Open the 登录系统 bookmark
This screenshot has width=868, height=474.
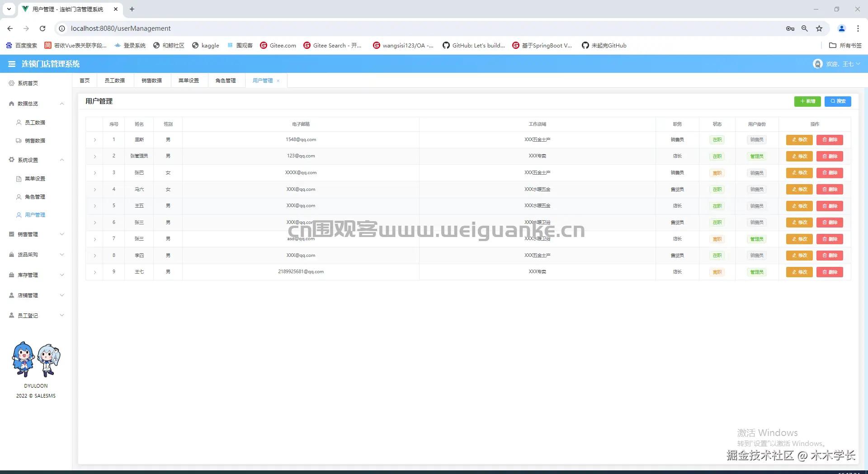click(x=130, y=46)
